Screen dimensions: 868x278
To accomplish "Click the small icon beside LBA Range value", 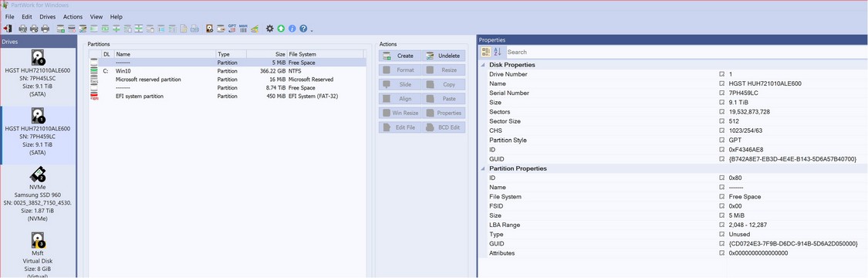I will [x=721, y=225].
